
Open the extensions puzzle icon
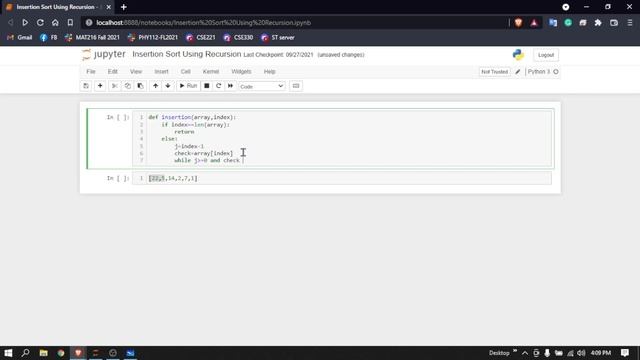tap(598, 23)
